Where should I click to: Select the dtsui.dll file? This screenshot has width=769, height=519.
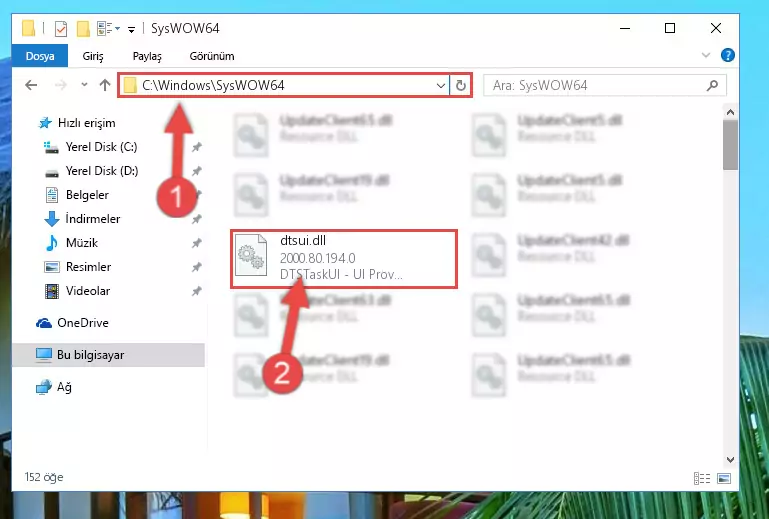click(344, 259)
